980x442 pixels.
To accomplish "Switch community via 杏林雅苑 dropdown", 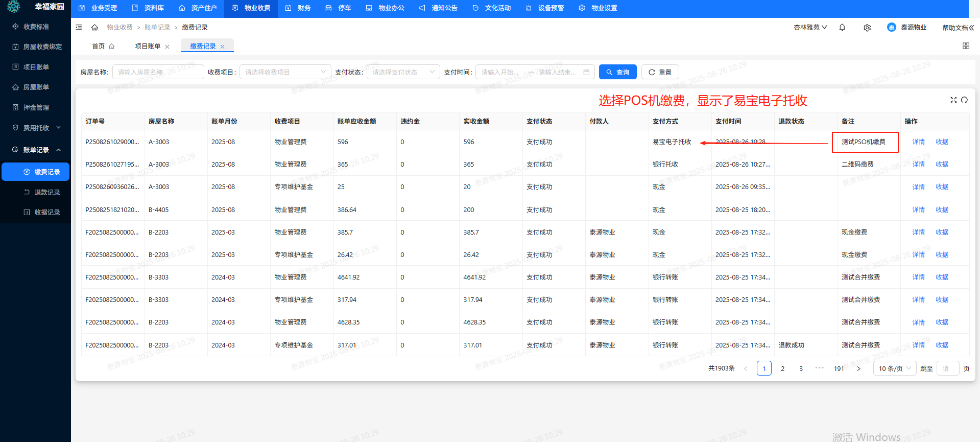I will [x=810, y=28].
